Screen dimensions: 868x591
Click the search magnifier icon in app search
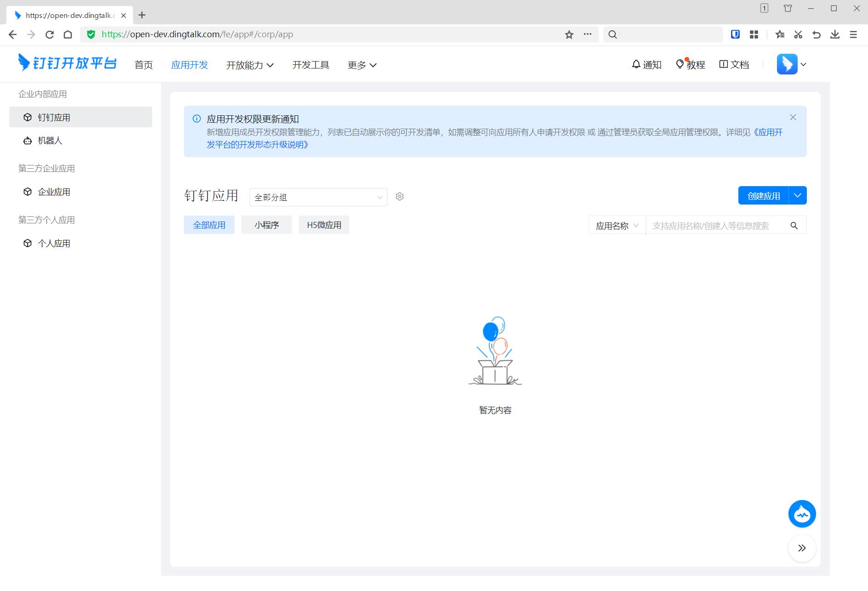click(x=794, y=226)
